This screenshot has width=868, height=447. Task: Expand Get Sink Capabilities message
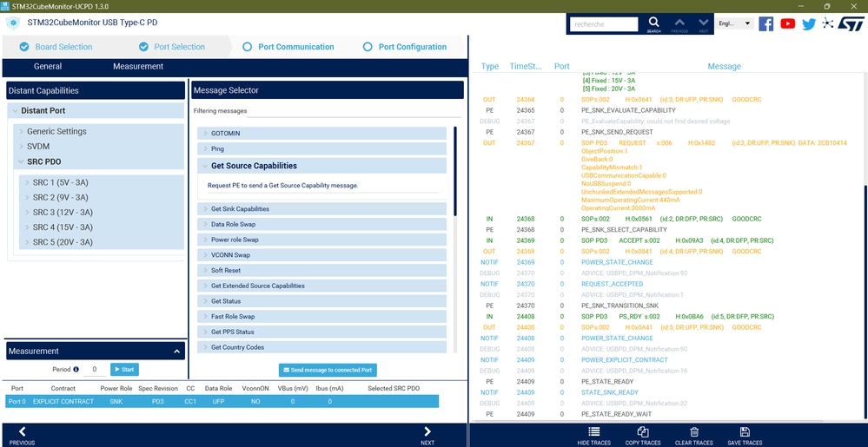click(x=321, y=208)
